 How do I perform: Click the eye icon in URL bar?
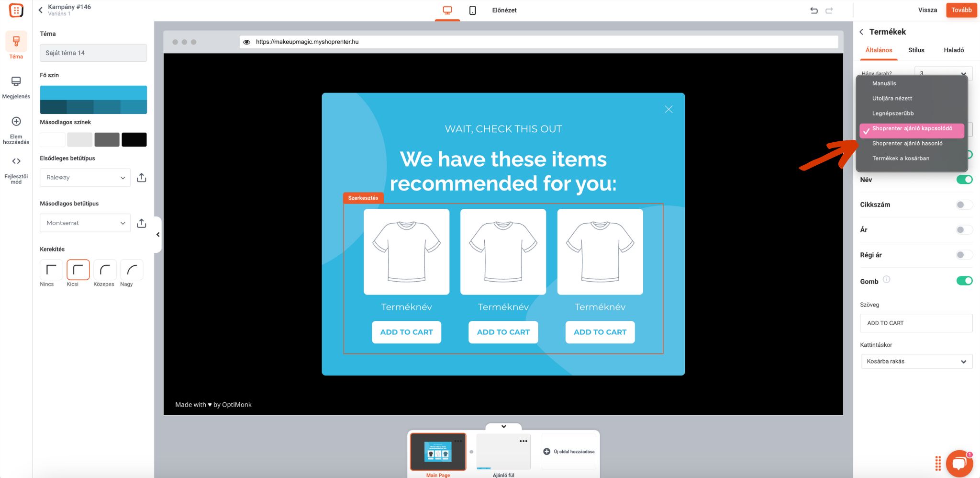(246, 42)
